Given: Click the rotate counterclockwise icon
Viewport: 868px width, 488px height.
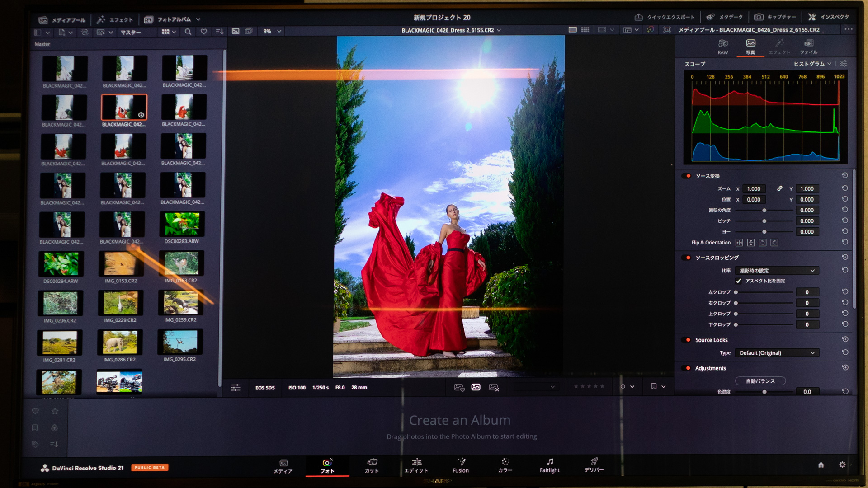Looking at the screenshot, I should [763, 243].
